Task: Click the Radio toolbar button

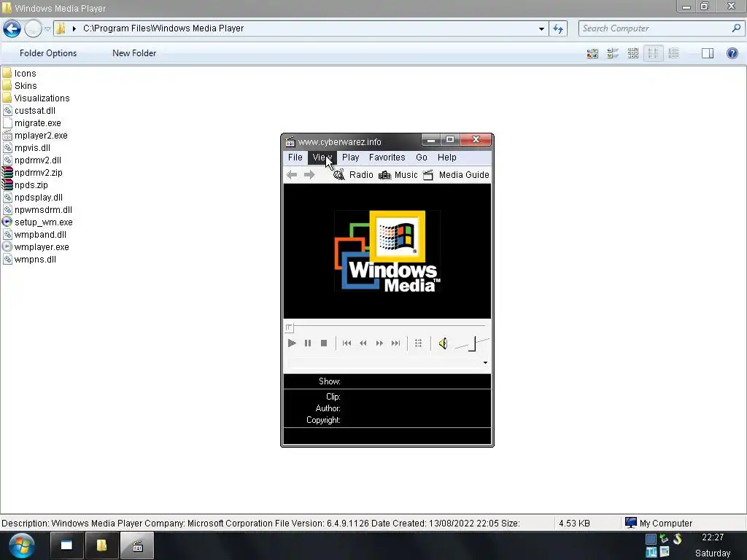Action: pyautogui.click(x=353, y=175)
